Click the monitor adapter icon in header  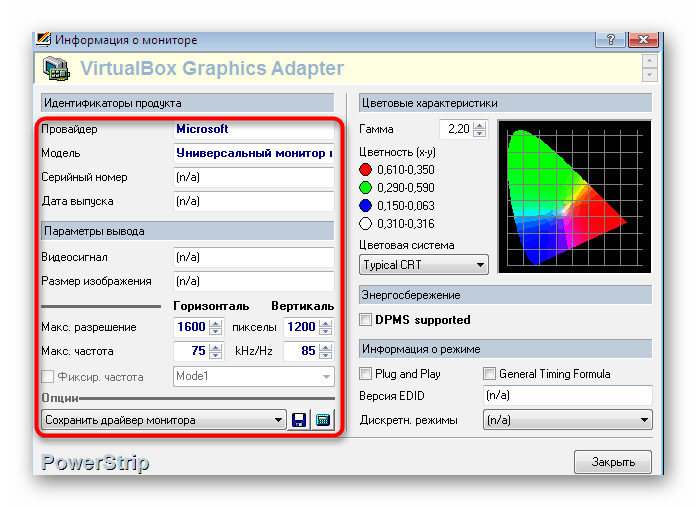coord(56,68)
